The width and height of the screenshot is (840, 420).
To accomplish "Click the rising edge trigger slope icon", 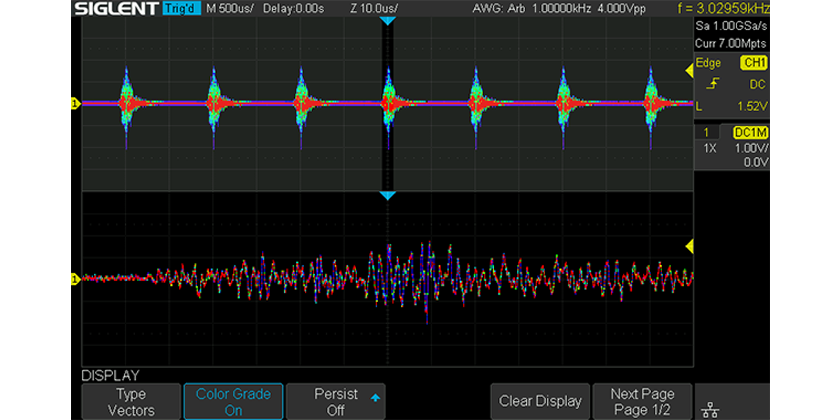I will (712, 82).
